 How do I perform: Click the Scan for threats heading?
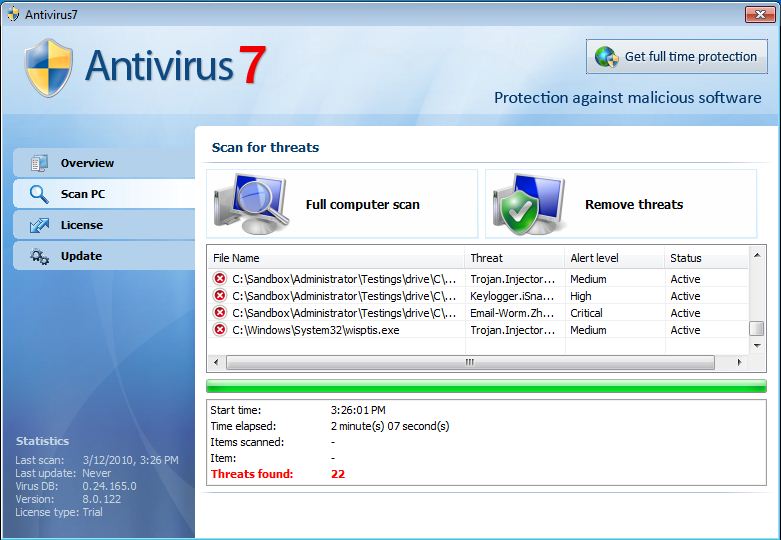coord(265,147)
